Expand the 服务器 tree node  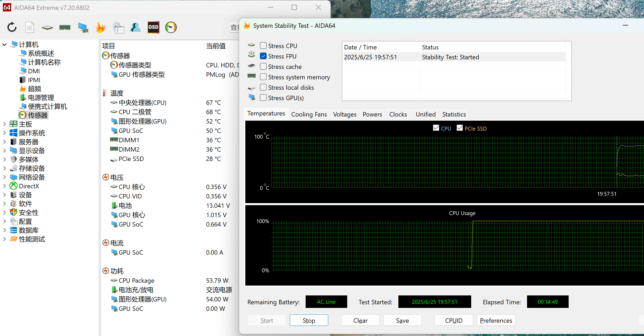pyautogui.click(x=4, y=142)
